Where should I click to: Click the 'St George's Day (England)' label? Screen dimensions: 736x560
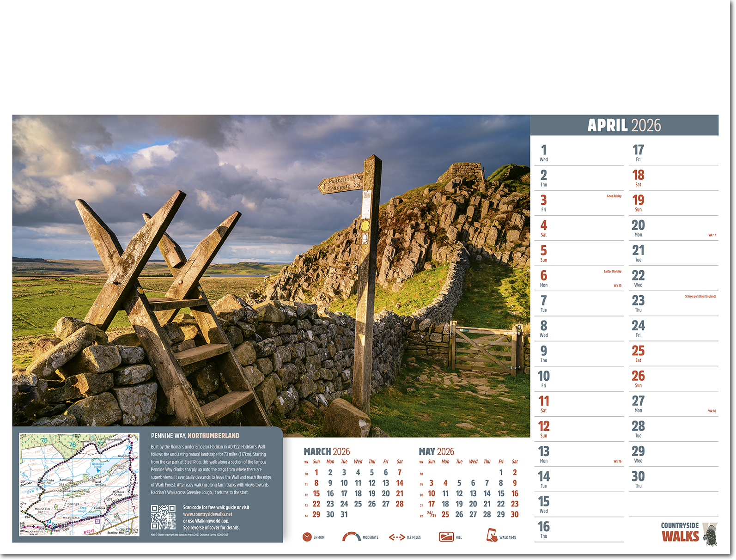click(x=700, y=297)
